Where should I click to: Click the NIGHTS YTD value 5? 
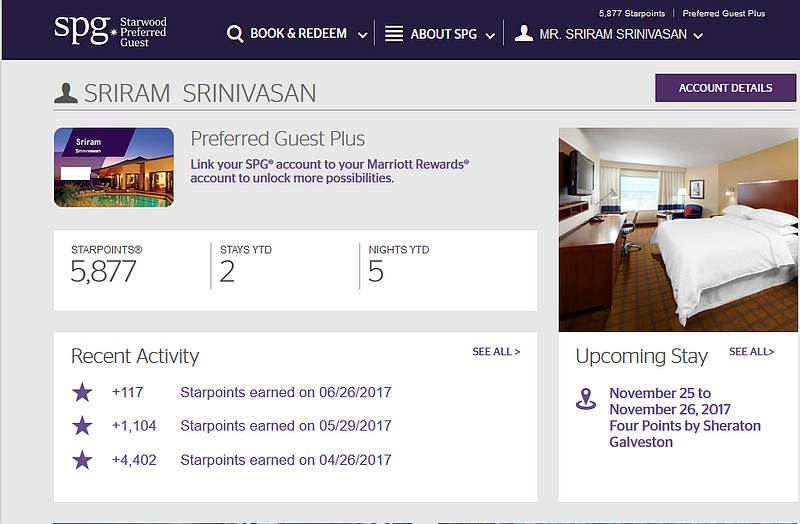[x=376, y=271]
